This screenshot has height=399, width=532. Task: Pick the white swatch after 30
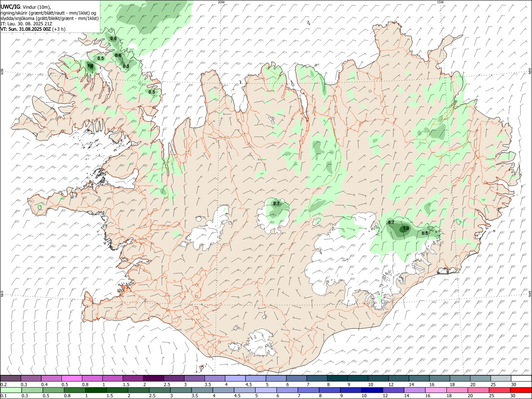click(521, 378)
